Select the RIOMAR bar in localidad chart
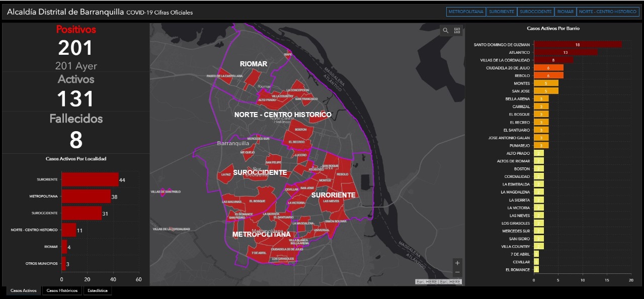Screen dimensions: 644x299 pos(64,247)
